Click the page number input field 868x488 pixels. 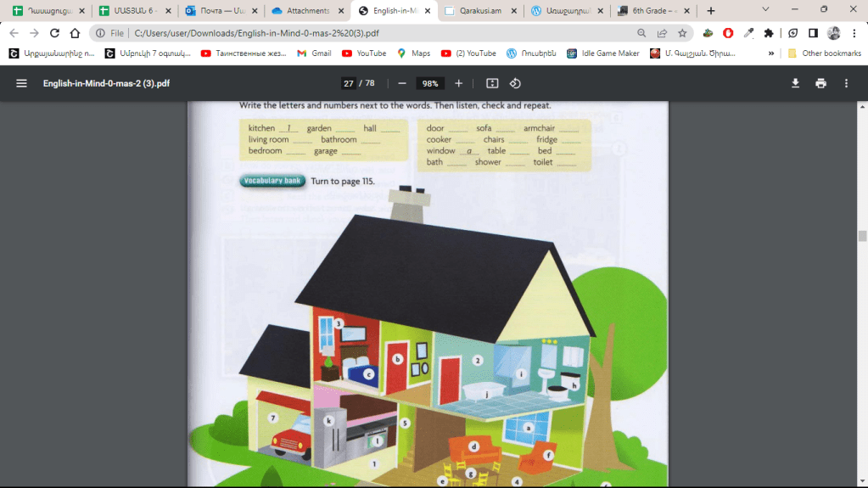point(349,83)
